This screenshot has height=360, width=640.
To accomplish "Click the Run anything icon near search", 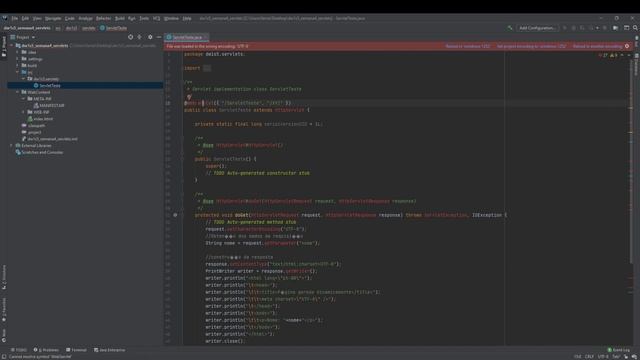I will [x=627, y=28].
